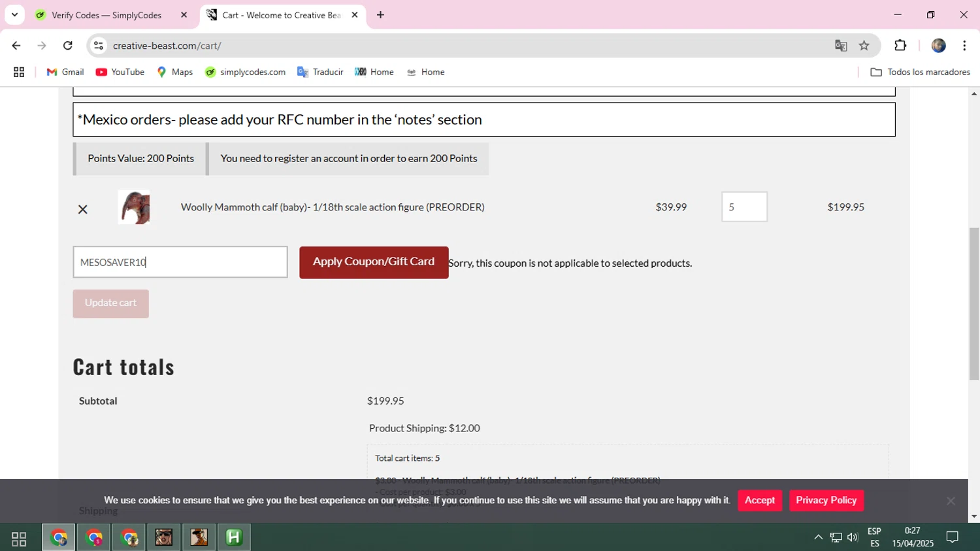Viewport: 980px width, 551px height.
Task: Translate this page icon
Action: point(841,46)
